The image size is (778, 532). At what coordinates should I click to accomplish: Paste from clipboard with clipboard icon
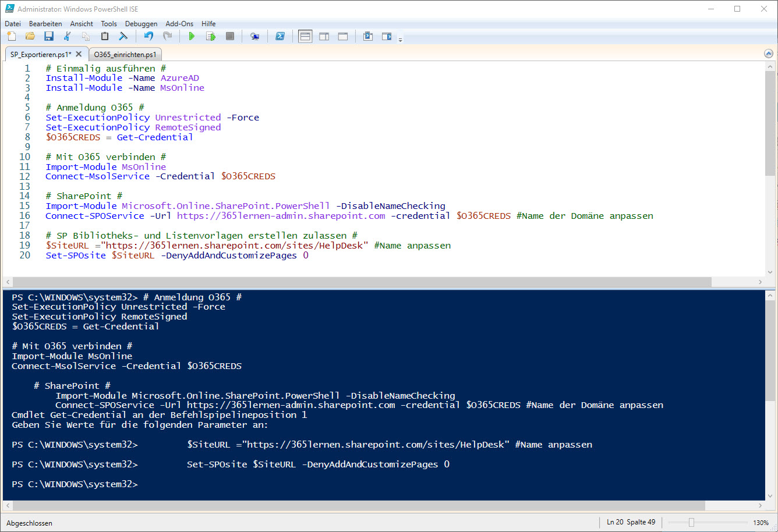(x=105, y=36)
